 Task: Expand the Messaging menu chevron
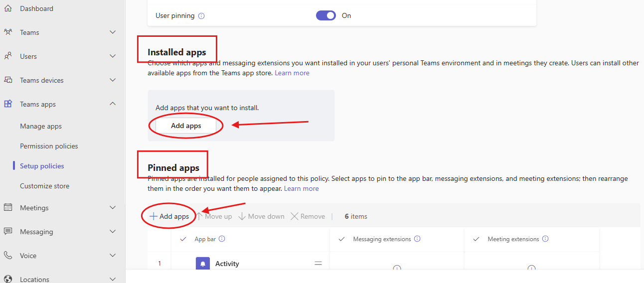(113, 232)
